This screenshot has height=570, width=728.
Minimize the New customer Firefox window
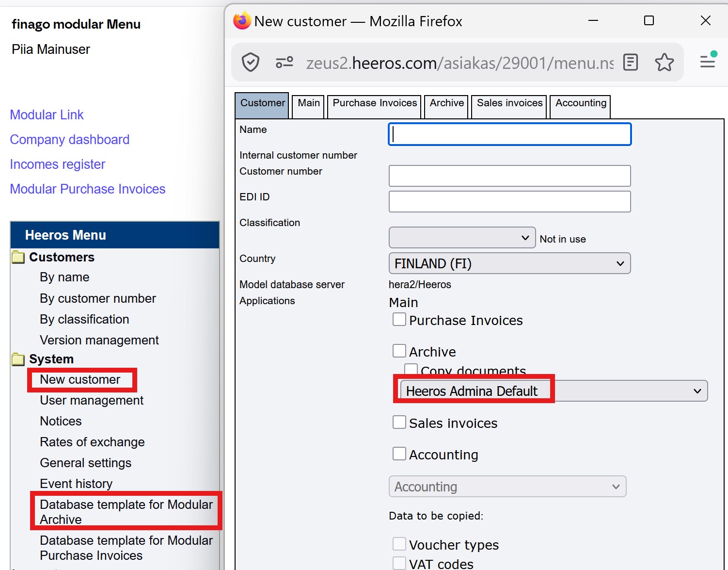[x=593, y=21]
